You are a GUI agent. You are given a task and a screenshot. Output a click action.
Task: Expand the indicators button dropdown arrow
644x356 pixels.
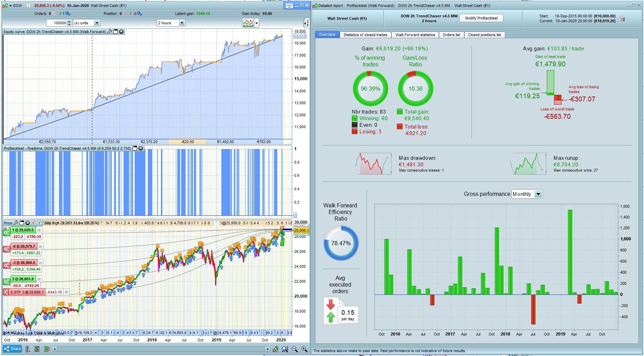pos(257,23)
